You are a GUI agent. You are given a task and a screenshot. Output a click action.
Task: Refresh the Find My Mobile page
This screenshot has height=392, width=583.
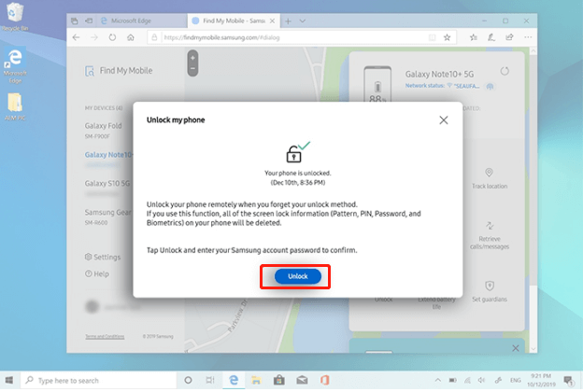[x=112, y=37]
